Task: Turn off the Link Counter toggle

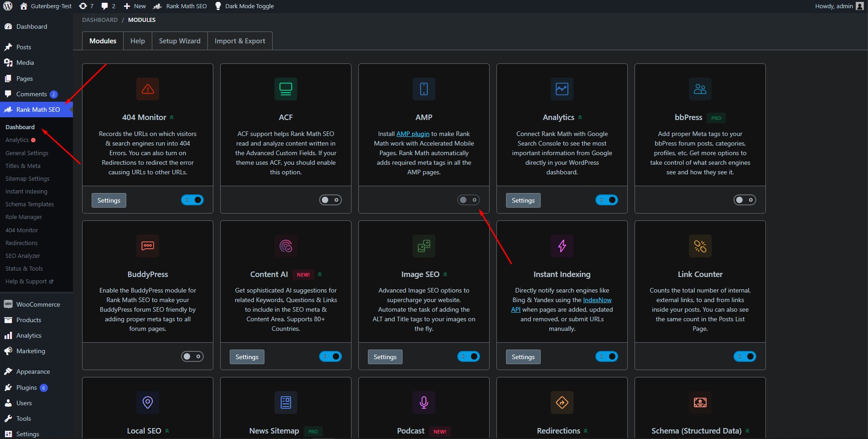Action: pos(744,356)
